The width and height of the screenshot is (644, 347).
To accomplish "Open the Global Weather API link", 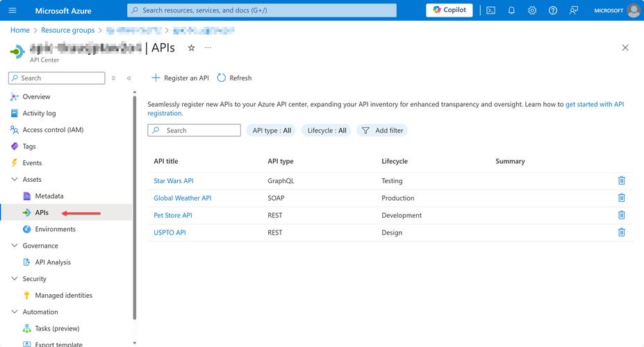I will [x=182, y=198].
